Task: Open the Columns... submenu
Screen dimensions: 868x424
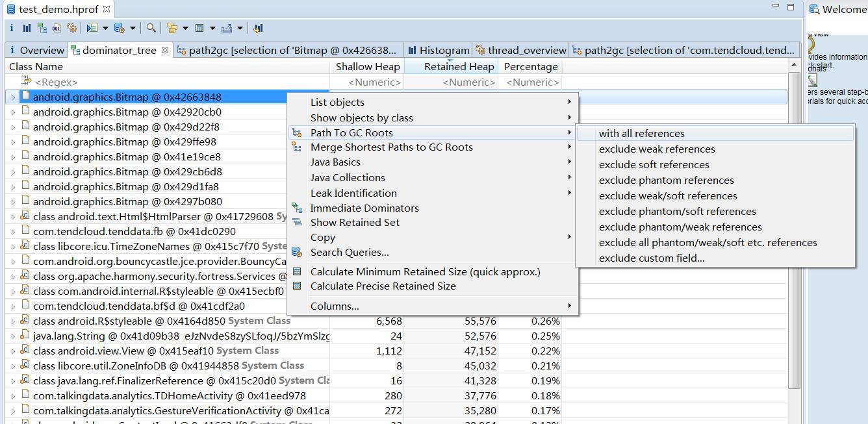Action: (x=433, y=306)
